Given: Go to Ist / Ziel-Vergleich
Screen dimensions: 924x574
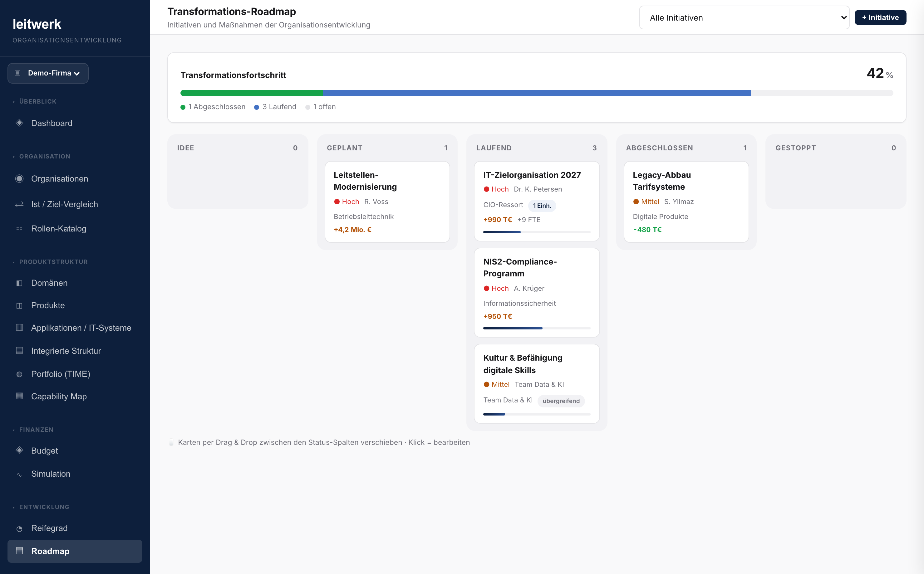Looking at the screenshot, I should coord(75,204).
